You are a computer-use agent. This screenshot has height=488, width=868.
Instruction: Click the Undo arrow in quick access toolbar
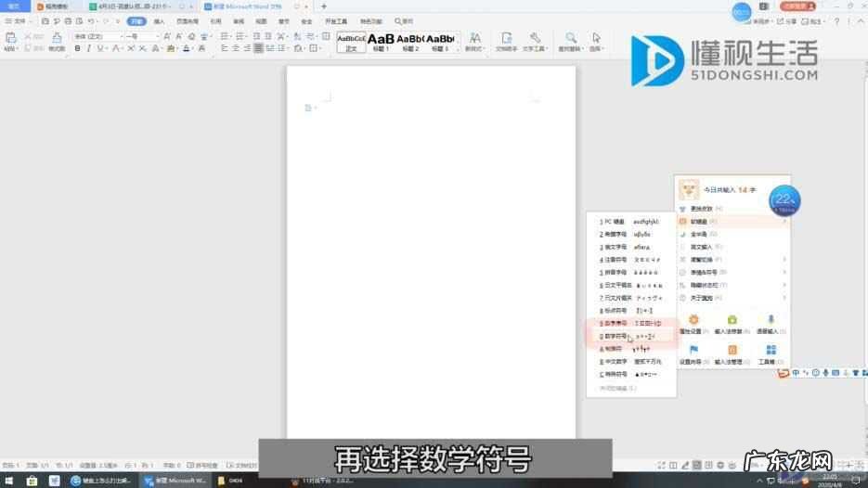coord(91,21)
